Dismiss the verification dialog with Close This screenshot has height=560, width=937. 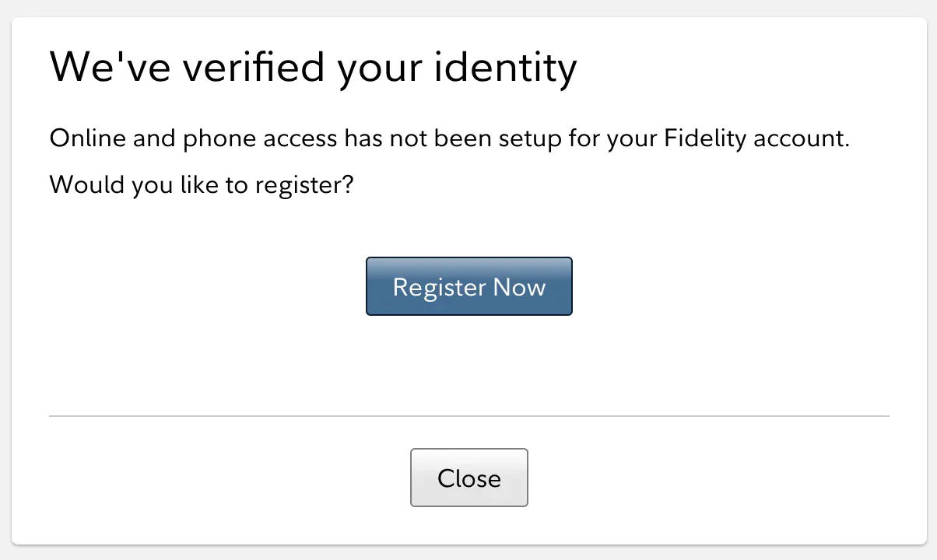tap(468, 478)
